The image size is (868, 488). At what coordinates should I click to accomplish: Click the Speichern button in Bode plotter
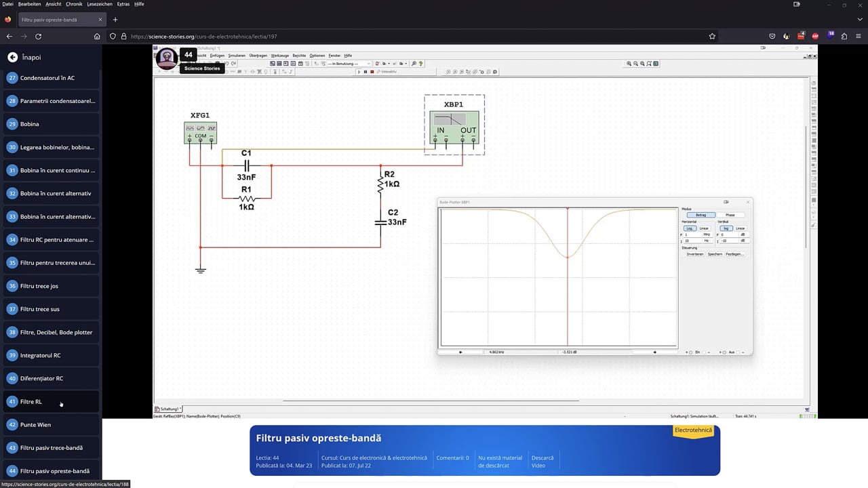click(x=715, y=254)
